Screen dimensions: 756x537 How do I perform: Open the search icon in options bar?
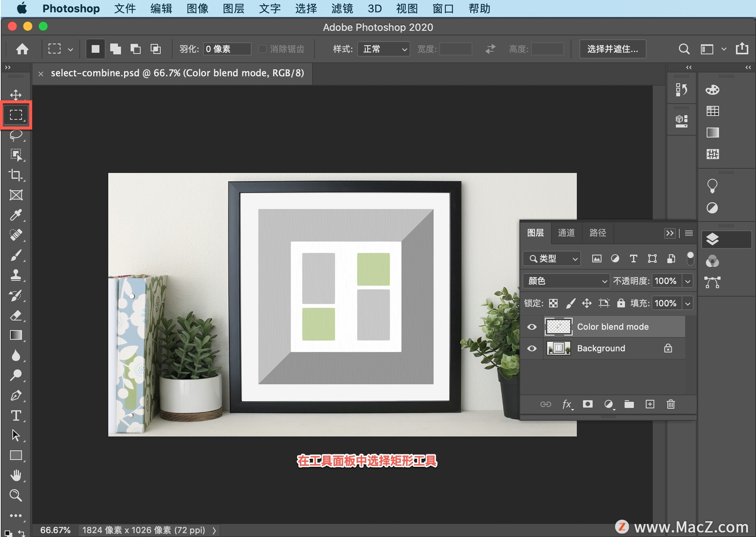tap(684, 49)
